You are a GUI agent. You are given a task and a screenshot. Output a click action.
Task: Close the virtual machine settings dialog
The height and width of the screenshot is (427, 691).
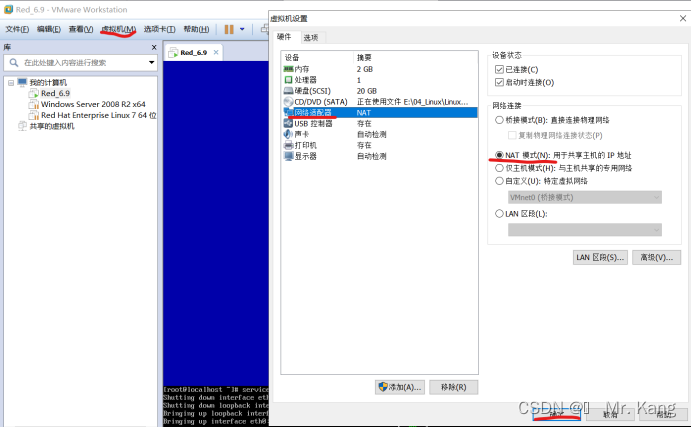click(683, 18)
